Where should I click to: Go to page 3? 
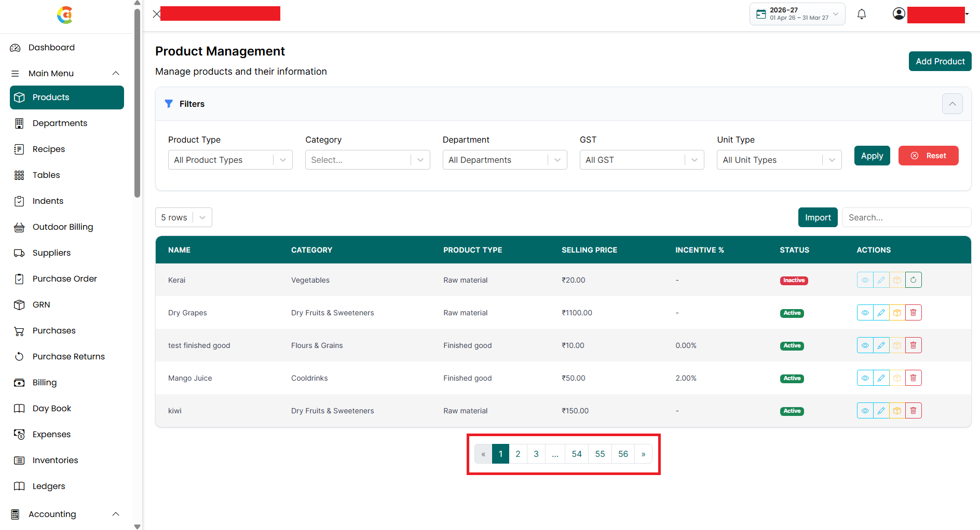536,454
